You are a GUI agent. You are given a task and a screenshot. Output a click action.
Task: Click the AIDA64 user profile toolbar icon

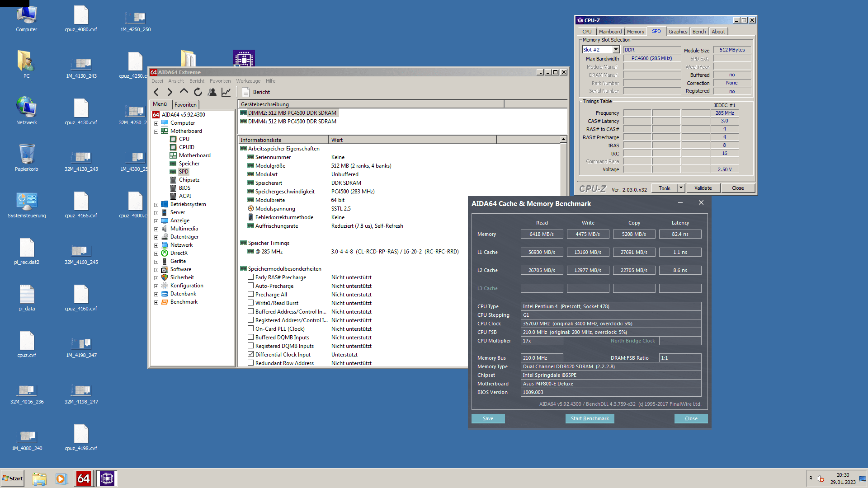(x=212, y=92)
